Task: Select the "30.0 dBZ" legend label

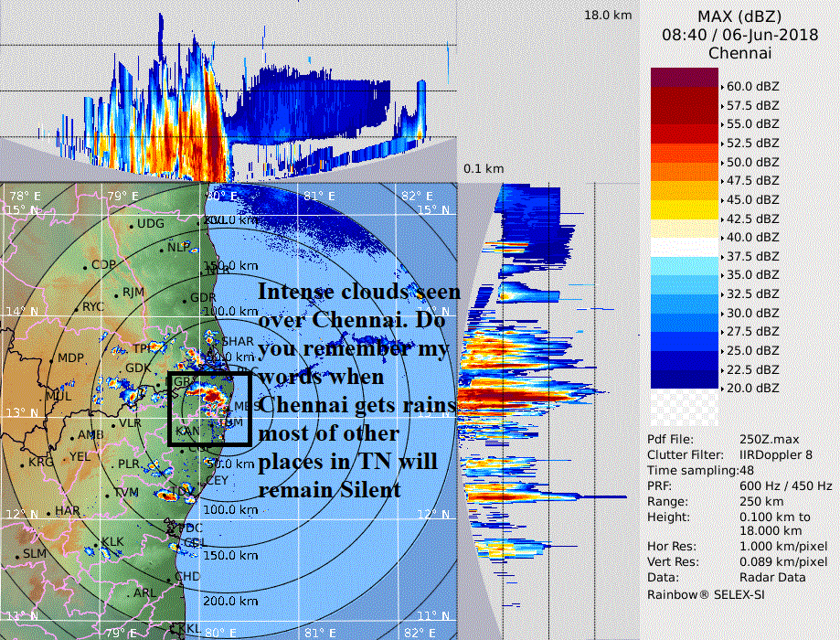Action: (752, 313)
